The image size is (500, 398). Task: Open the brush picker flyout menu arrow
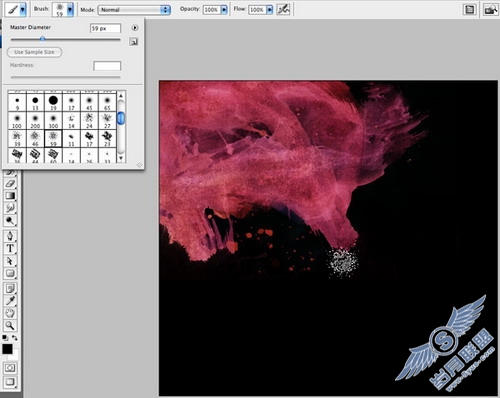pos(135,28)
